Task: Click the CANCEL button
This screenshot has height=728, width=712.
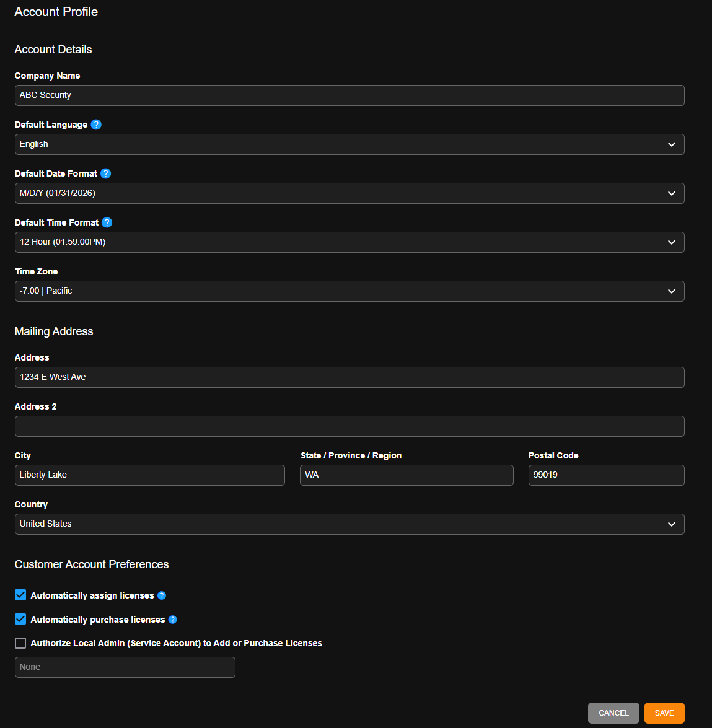Action: tap(613, 713)
